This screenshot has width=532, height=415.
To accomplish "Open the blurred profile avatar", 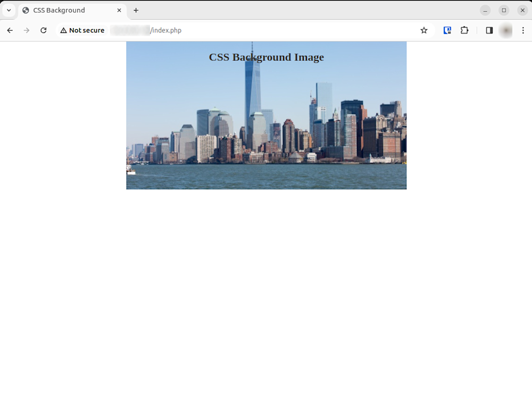I will (x=506, y=30).
